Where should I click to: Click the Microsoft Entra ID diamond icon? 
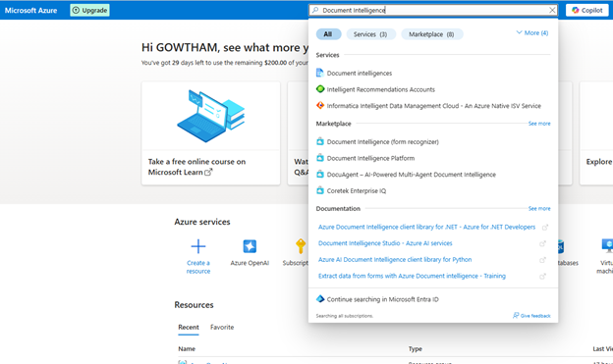[320, 299]
